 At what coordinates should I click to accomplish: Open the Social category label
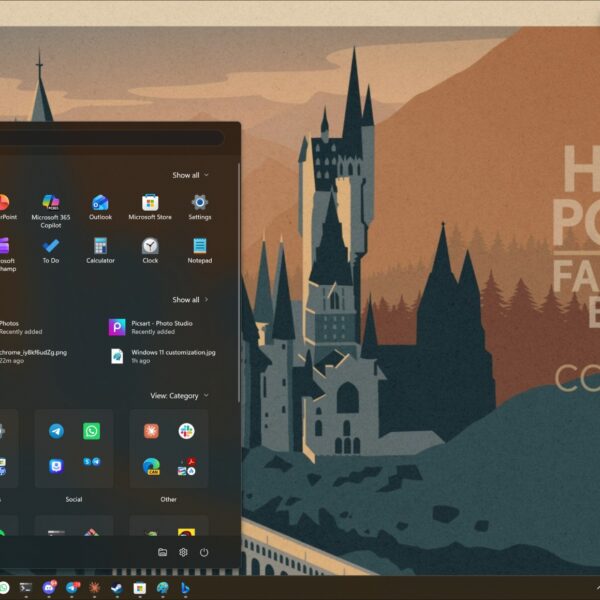tap(74, 499)
